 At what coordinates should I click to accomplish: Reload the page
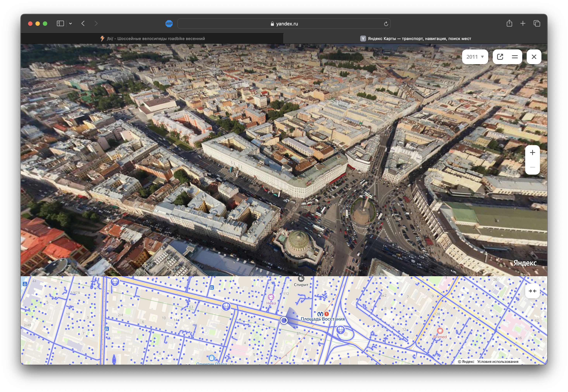click(386, 24)
